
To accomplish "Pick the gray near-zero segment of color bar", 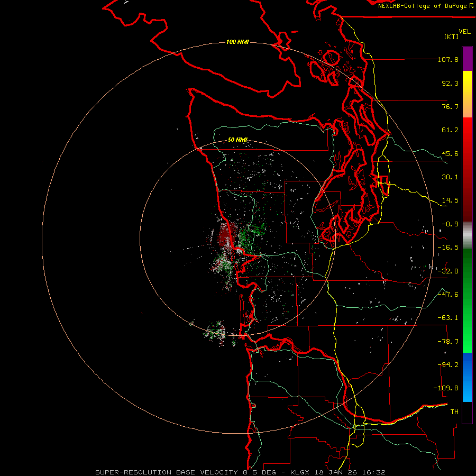I will point(467,235).
